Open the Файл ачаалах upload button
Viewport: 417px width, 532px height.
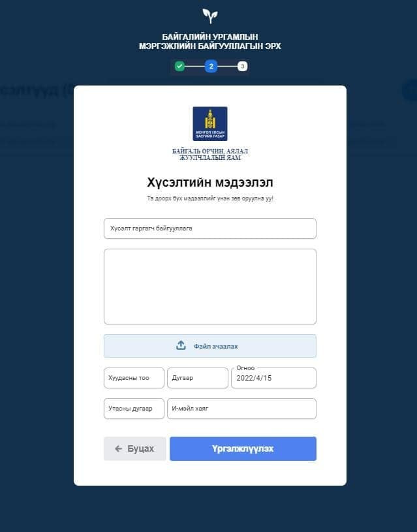pos(210,346)
